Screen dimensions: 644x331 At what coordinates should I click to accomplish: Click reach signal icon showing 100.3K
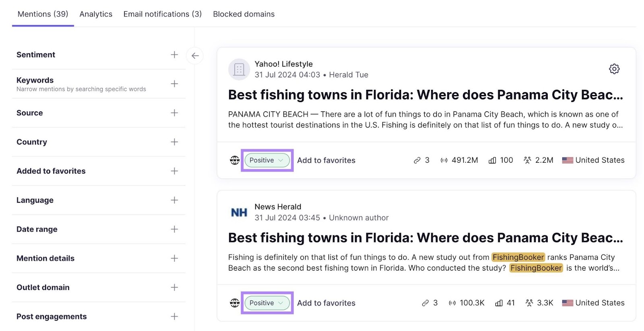coord(452,303)
